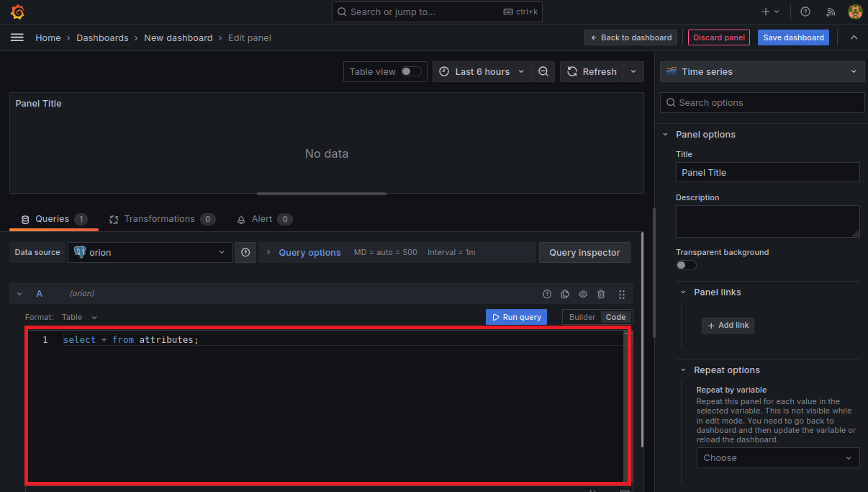
Task: Go to Home breadcrumb
Action: pyautogui.click(x=48, y=37)
